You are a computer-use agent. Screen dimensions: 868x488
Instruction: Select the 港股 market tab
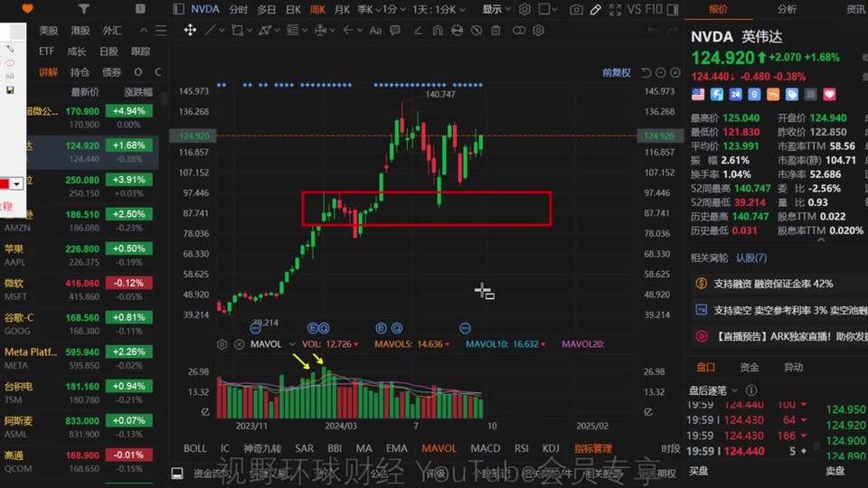[x=80, y=31]
